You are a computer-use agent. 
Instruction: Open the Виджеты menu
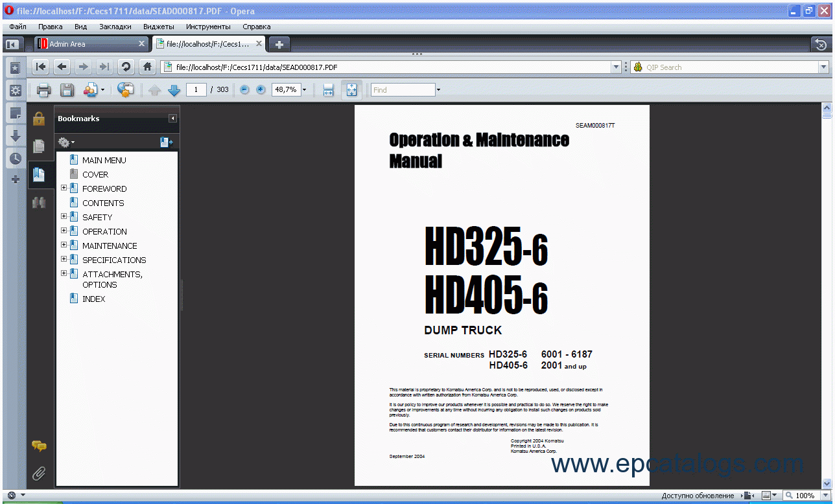click(158, 27)
